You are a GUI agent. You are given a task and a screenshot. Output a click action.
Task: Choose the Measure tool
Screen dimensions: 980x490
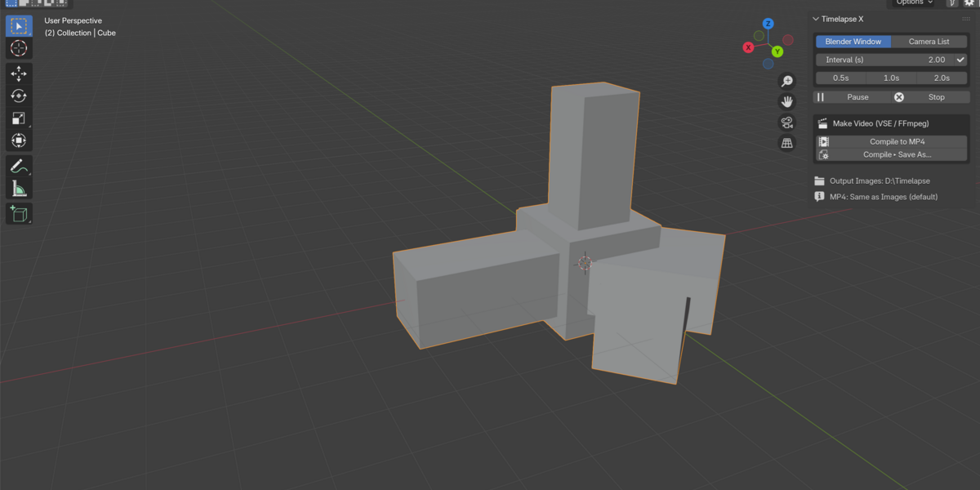(19, 189)
